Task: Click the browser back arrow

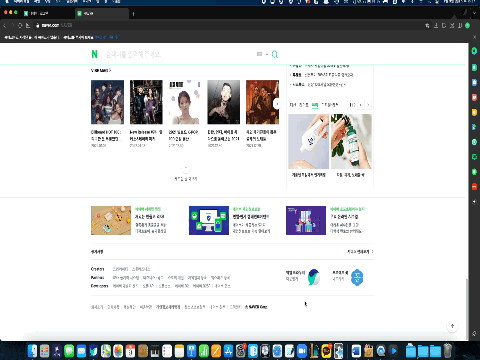Action: point(4,25)
